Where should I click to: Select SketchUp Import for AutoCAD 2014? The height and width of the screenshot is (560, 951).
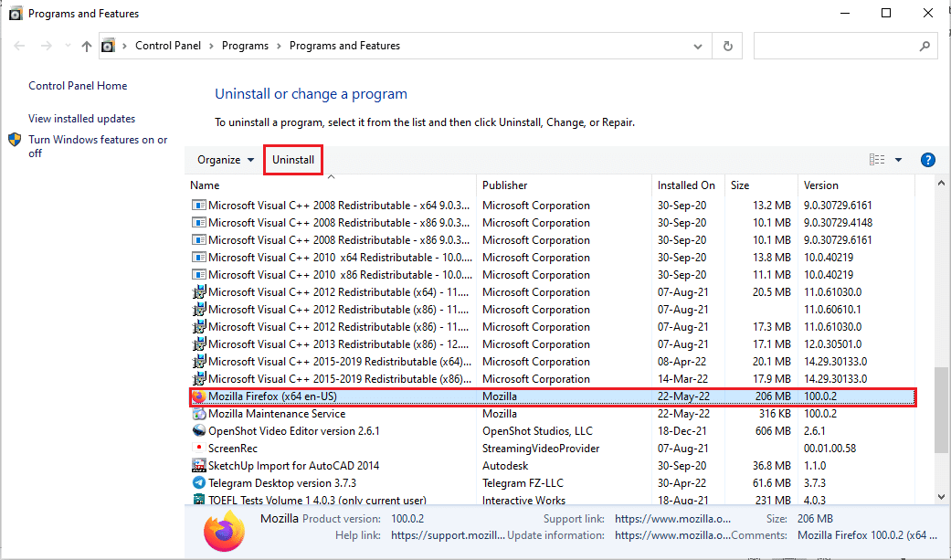[293, 466]
